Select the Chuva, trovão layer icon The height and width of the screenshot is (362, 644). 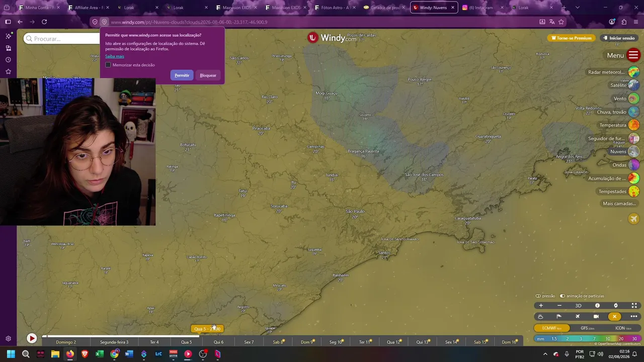633,112
